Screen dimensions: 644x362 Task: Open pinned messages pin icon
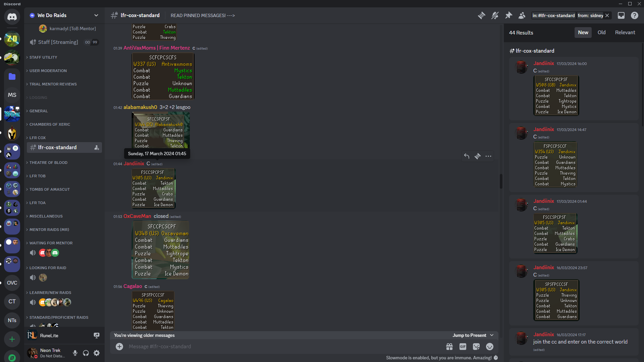coord(508,15)
